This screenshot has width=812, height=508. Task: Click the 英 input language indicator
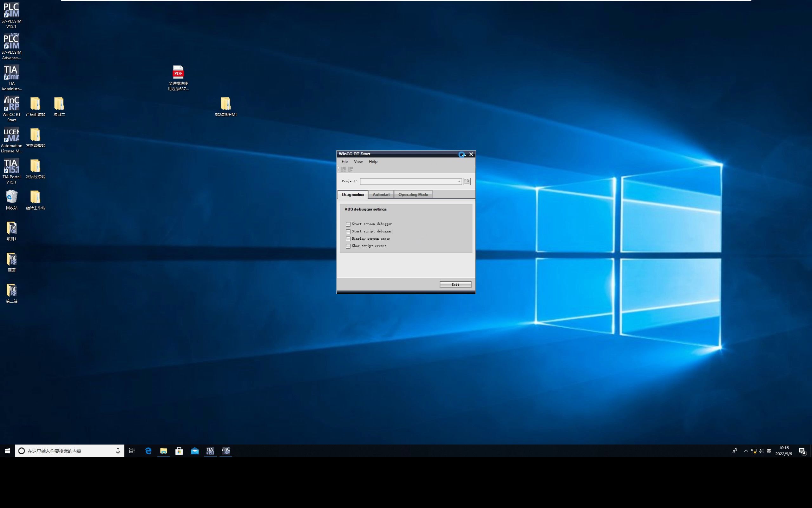pos(769,451)
